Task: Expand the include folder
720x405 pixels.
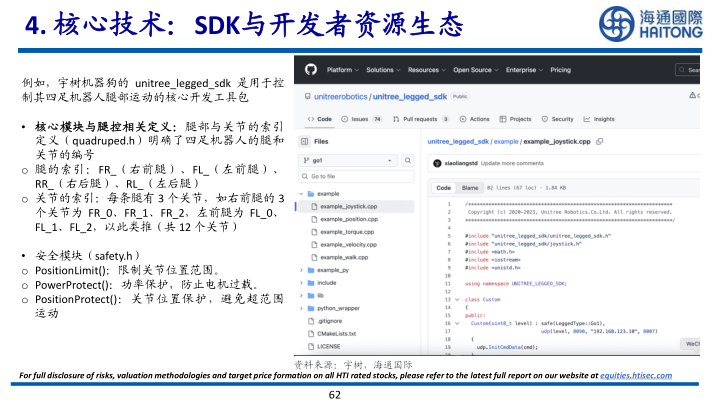Action: pos(301,283)
